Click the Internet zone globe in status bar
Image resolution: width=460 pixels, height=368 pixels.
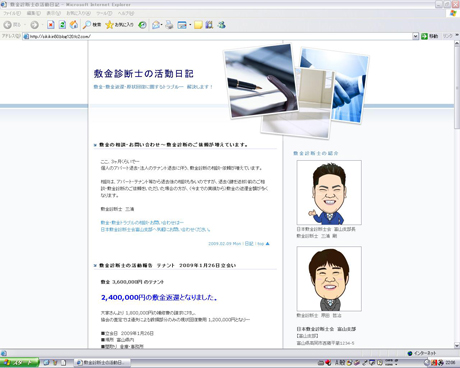click(x=410, y=353)
